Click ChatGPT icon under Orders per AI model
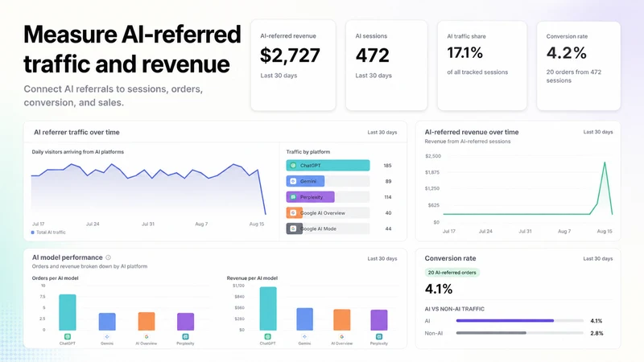Viewport: 644px width, 362px height. click(x=68, y=336)
